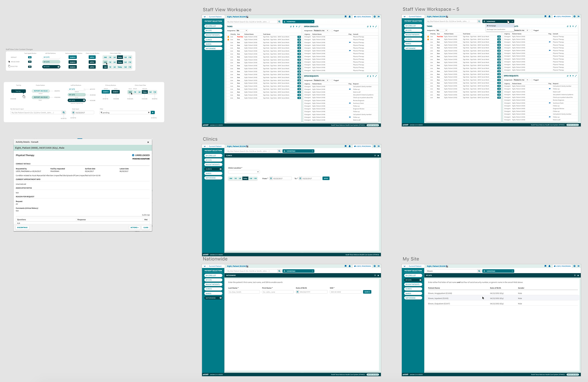Click calendar icon on style-guide Date Input sample
Screen dimensions: 588x382
(73, 113)
